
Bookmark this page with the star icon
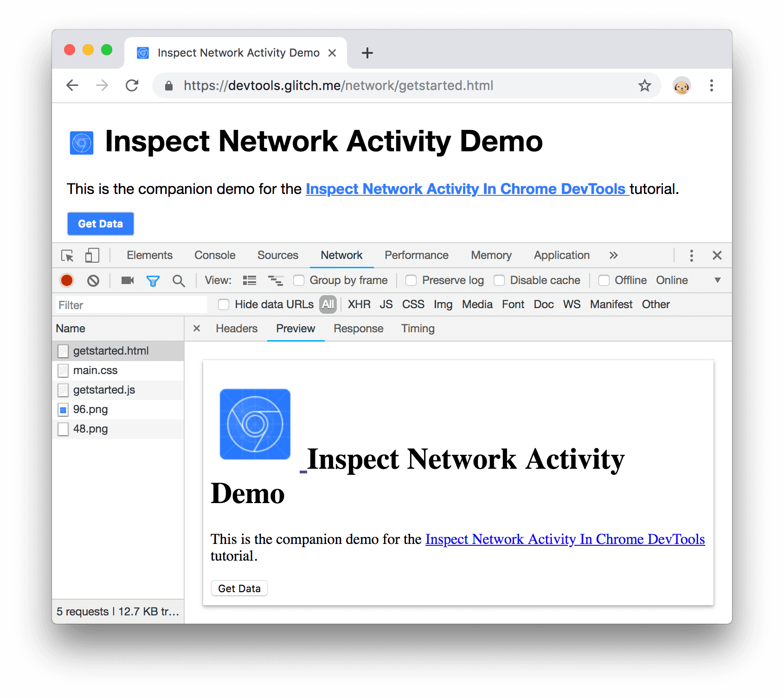click(644, 85)
